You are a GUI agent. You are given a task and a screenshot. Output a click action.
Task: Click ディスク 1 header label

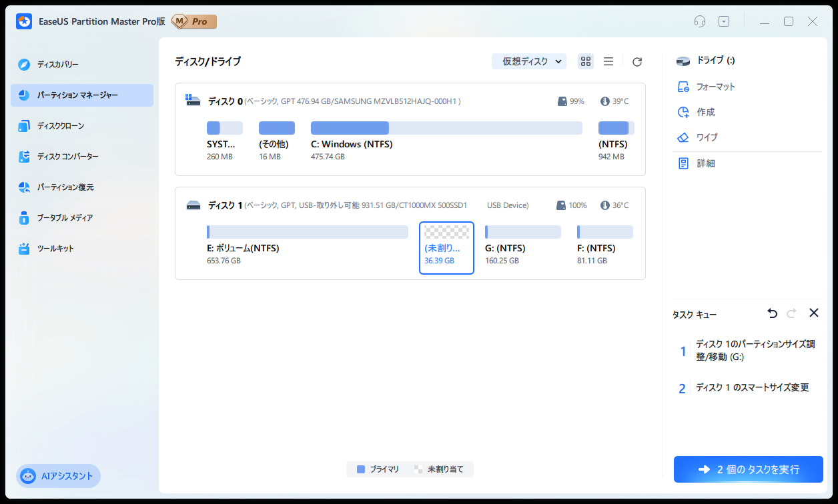point(226,205)
